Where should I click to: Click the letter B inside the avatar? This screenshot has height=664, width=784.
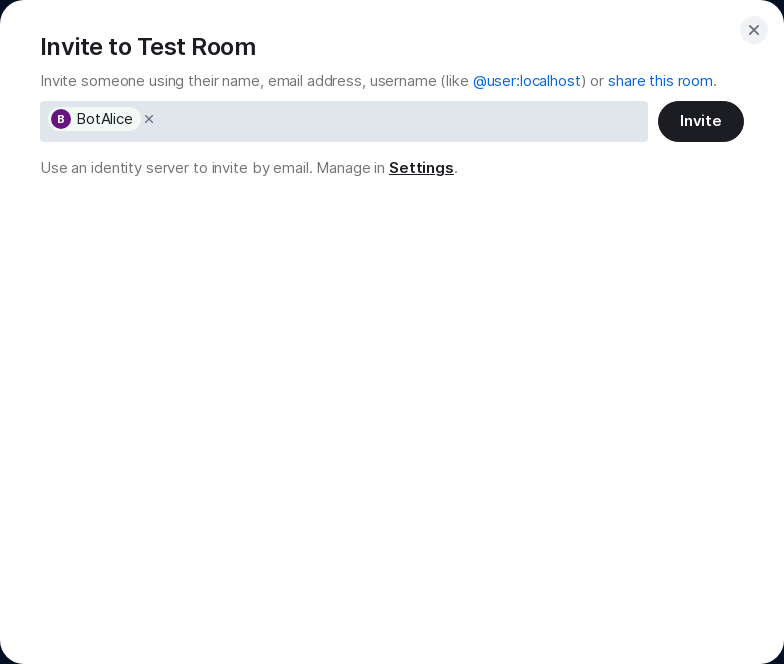(x=61, y=119)
